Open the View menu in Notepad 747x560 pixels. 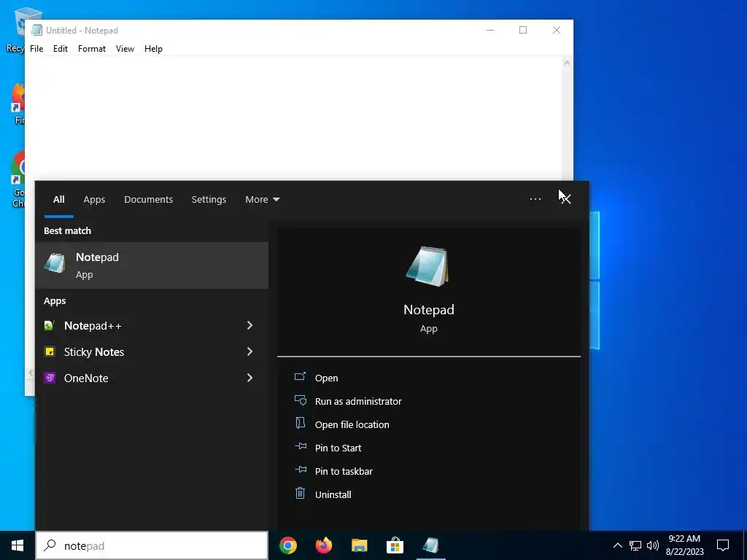pos(125,49)
